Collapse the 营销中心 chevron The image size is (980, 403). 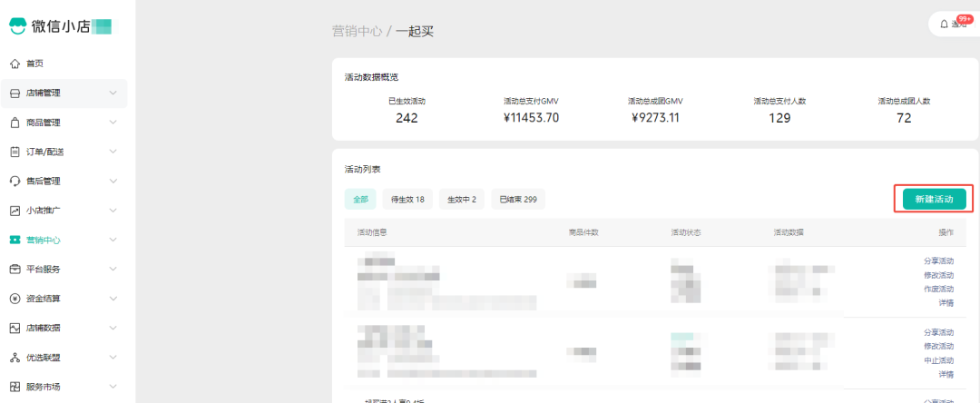coord(113,240)
